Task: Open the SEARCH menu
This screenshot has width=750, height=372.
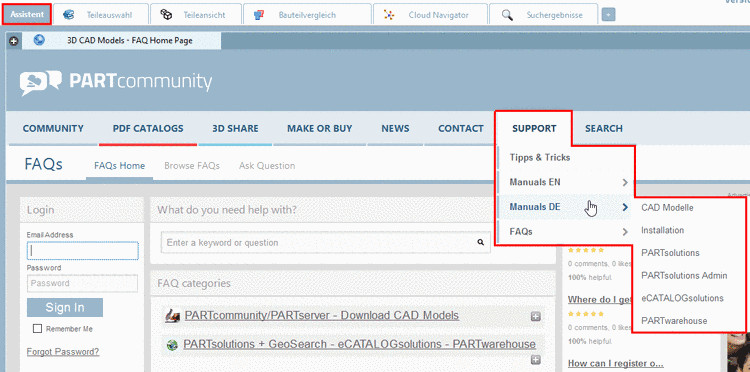Action: (x=604, y=128)
